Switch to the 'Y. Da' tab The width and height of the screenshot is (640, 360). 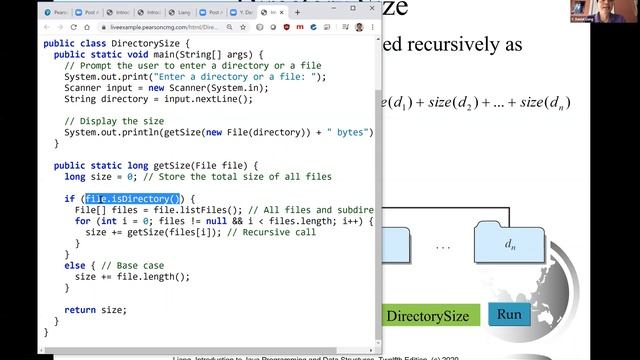click(x=242, y=13)
